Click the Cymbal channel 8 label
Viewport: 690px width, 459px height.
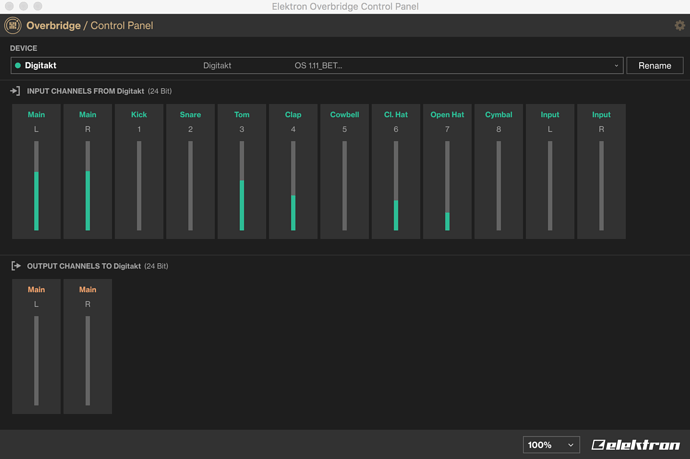499,115
